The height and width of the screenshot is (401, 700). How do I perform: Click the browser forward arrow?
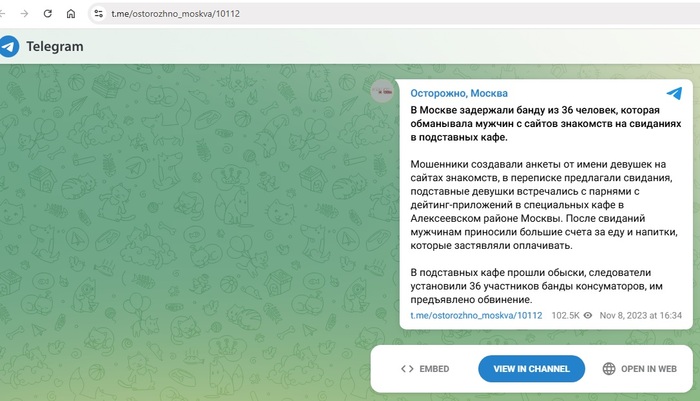pos(25,14)
